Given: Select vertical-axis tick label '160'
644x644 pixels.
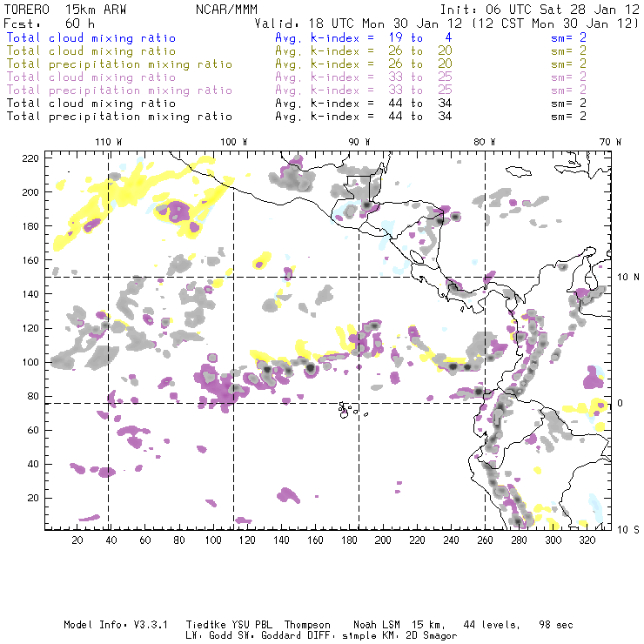Looking at the screenshot, I should 30,260.
